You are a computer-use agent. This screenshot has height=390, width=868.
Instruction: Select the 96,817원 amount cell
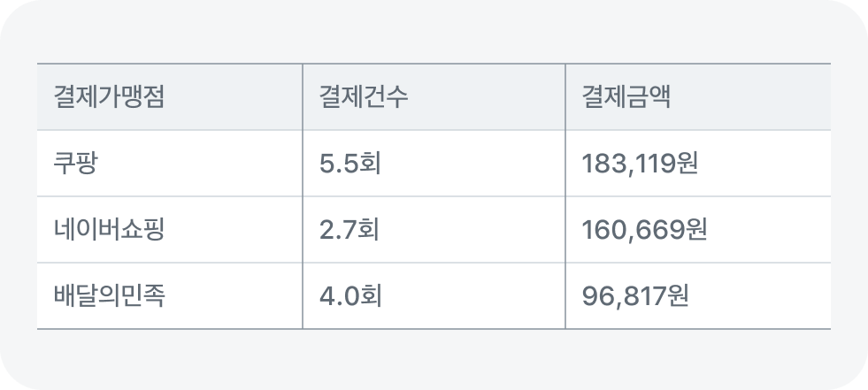click(x=635, y=296)
